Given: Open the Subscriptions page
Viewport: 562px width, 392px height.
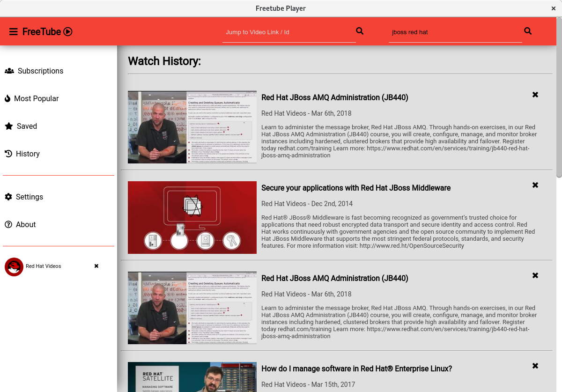Looking at the screenshot, I should pyautogui.click(x=40, y=71).
